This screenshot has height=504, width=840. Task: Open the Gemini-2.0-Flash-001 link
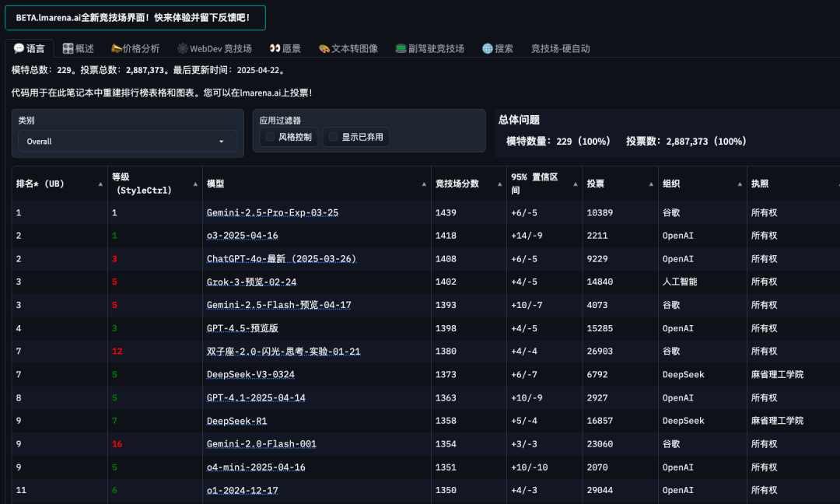[261, 444]
